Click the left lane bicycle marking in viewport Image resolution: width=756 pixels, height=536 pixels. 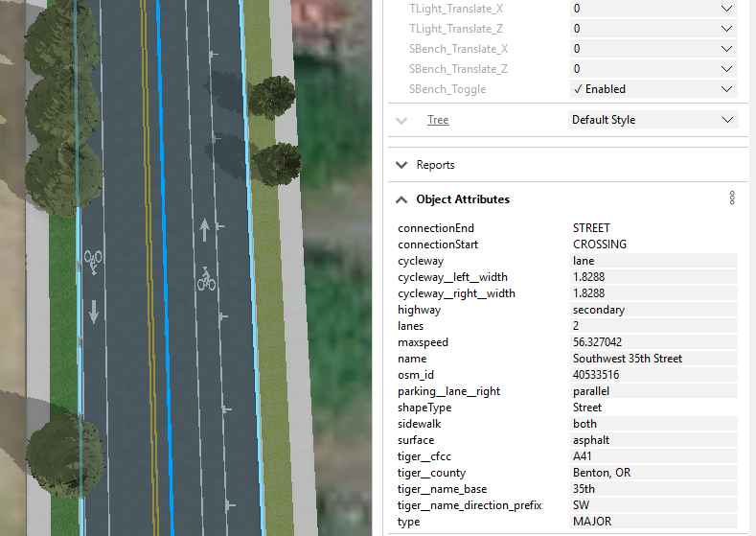click(x=93, y=262)
